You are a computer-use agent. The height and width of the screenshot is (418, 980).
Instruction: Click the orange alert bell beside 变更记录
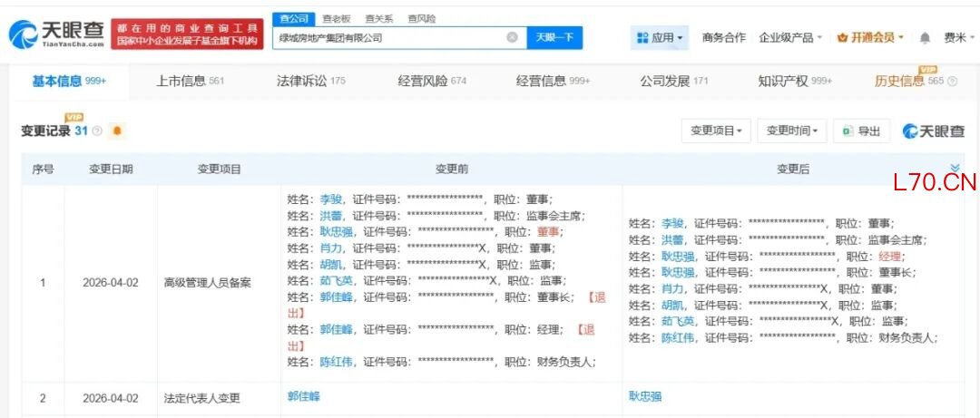point(116,131)
